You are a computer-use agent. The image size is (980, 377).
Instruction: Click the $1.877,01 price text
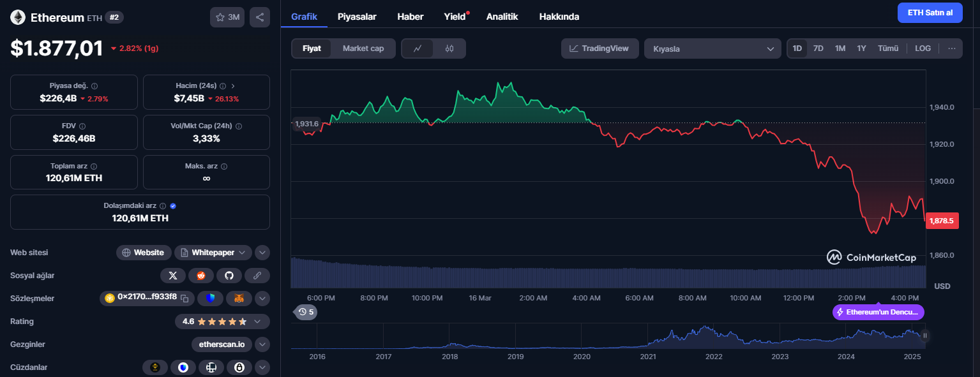57,48
